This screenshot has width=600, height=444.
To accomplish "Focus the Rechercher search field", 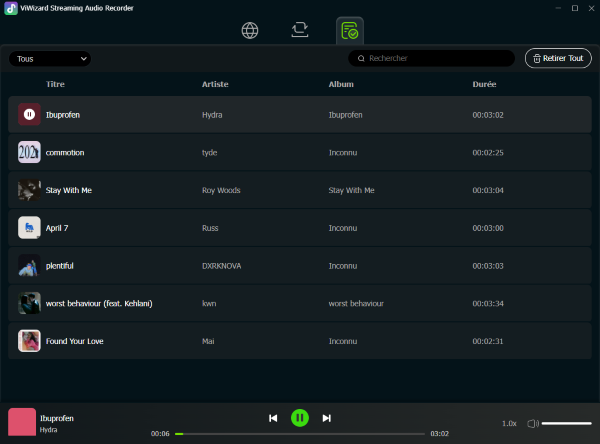I will pyautogui.click(x=431, y=58).
